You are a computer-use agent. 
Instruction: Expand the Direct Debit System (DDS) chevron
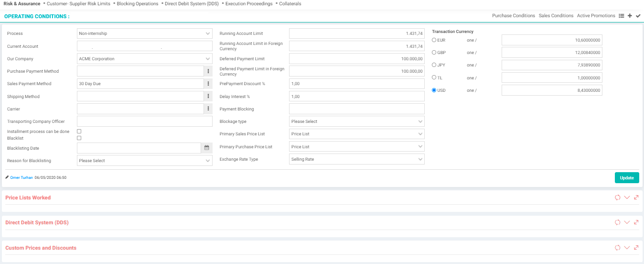tap(627, 222)
